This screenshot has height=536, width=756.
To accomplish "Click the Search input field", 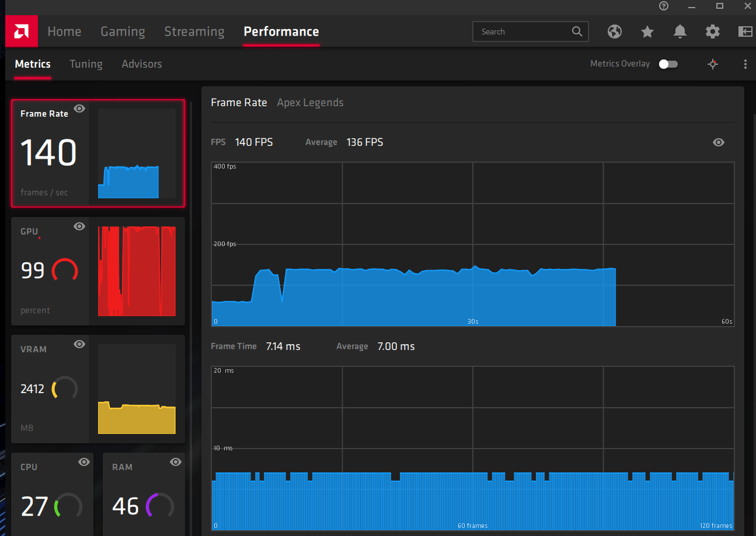I will (x=530, y=31).
